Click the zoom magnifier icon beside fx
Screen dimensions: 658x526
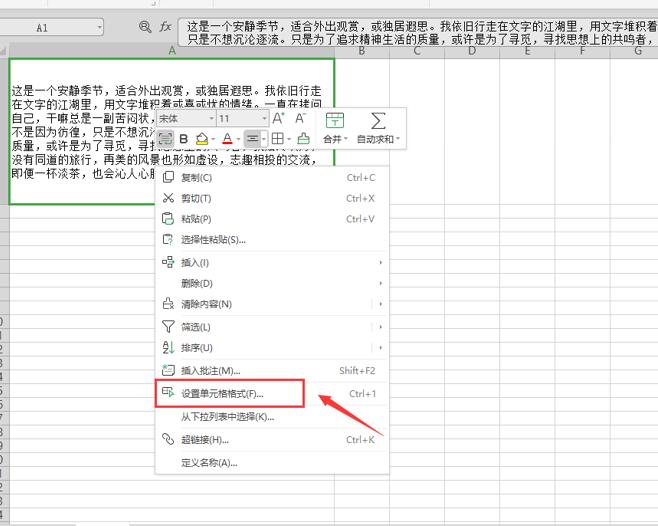coord(146,27)
